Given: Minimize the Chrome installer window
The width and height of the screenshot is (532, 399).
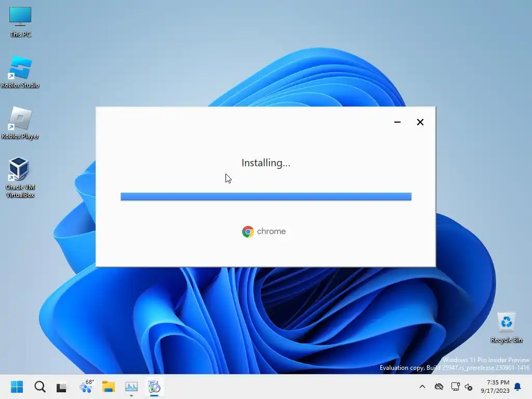Looking at the screenshot, I should [397, 122].
